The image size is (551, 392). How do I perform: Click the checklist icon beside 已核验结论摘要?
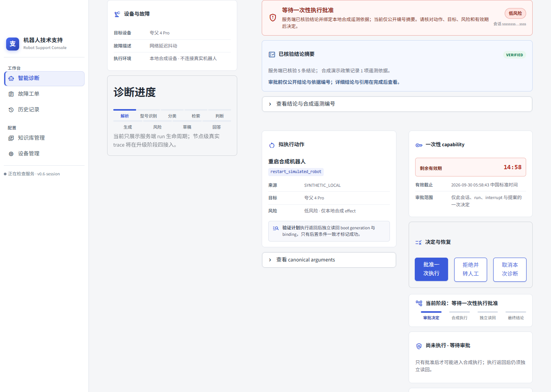[272, 54]
